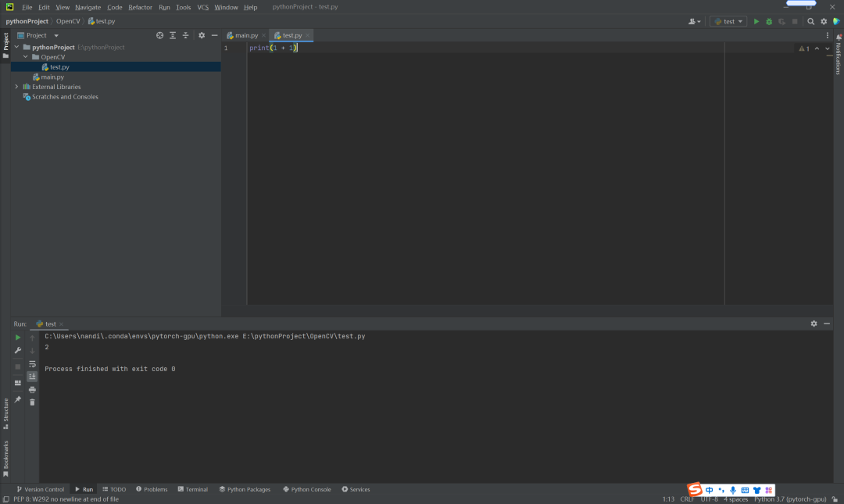Click Stop square in Run panel
This screenshot has width=844, height=504.
(18, 366)
